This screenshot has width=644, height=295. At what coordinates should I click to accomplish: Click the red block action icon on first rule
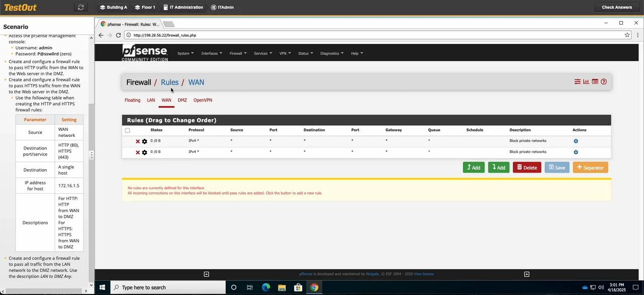click(x=137, y=141)
